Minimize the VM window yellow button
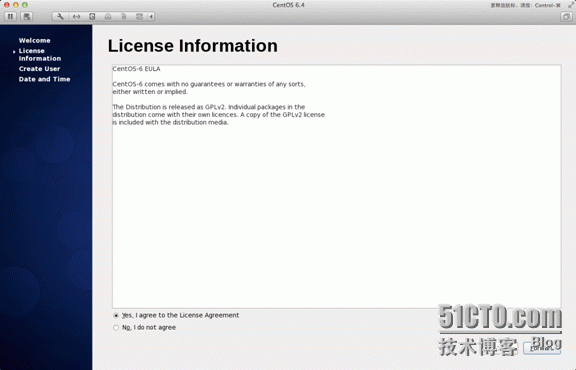 pos(15,5)
